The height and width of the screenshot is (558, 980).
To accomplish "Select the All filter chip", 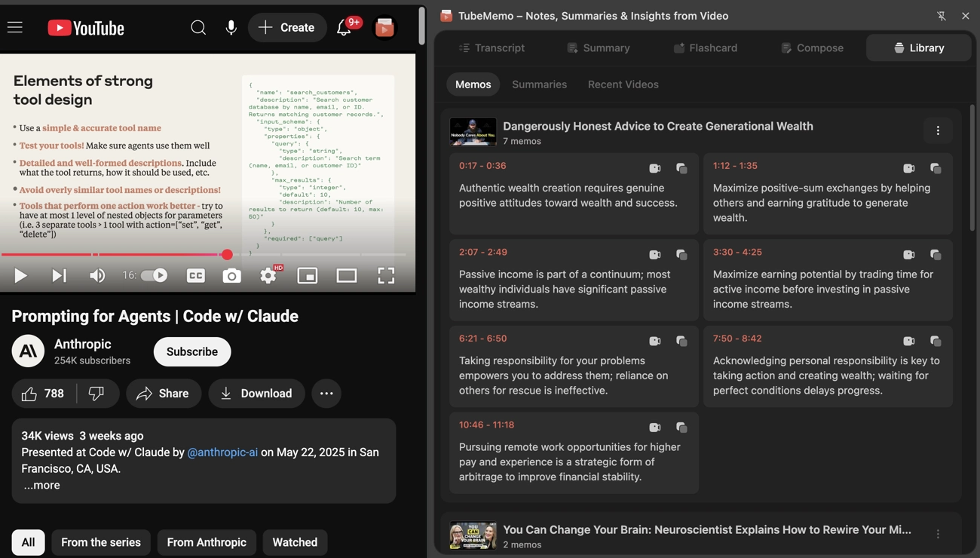I will pyautogui.click(x=28, y=542).
